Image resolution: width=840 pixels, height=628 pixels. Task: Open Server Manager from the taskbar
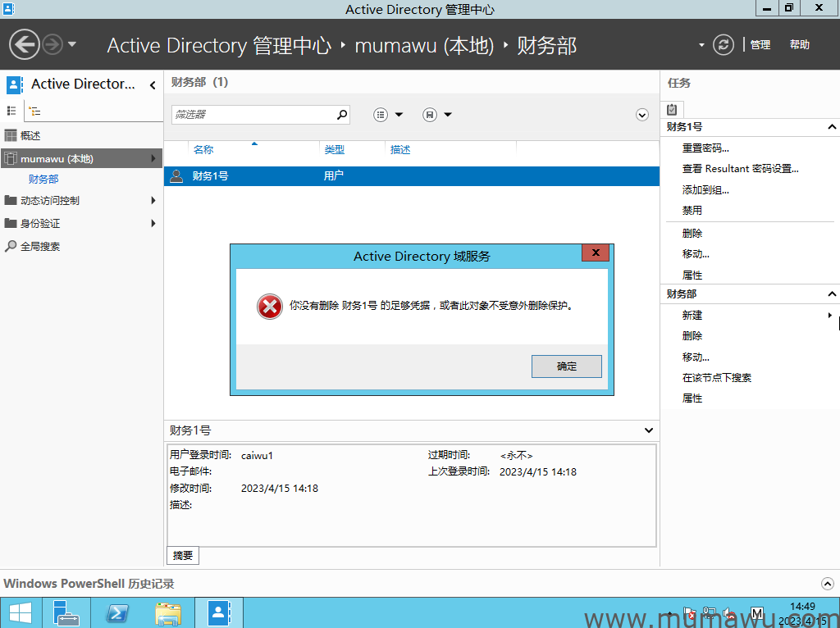pyautogui.click(x=66, y=613)
